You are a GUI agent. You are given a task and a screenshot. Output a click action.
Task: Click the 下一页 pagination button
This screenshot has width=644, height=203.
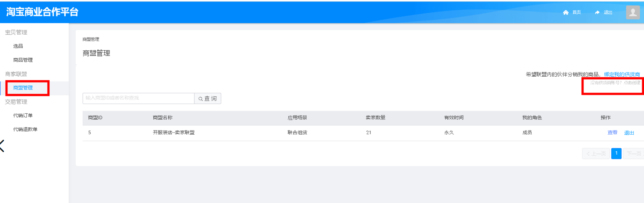tap(634, 154)
